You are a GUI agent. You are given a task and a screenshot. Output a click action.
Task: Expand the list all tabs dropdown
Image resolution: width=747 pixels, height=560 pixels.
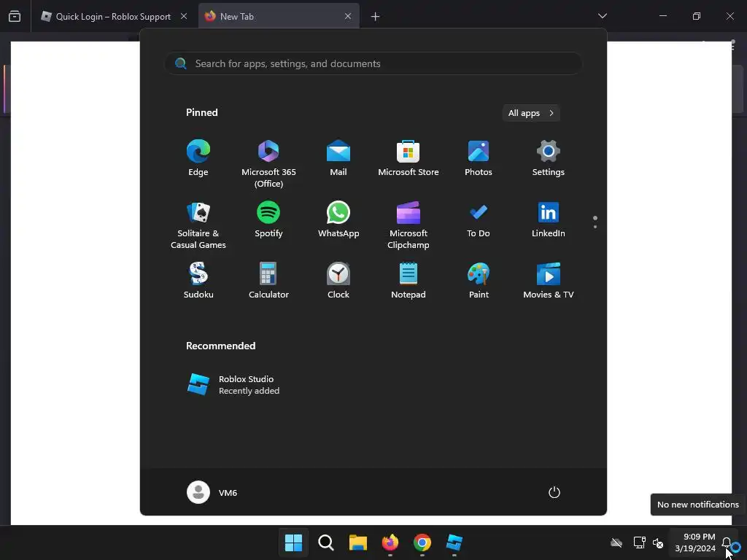(x=602, y=16)
